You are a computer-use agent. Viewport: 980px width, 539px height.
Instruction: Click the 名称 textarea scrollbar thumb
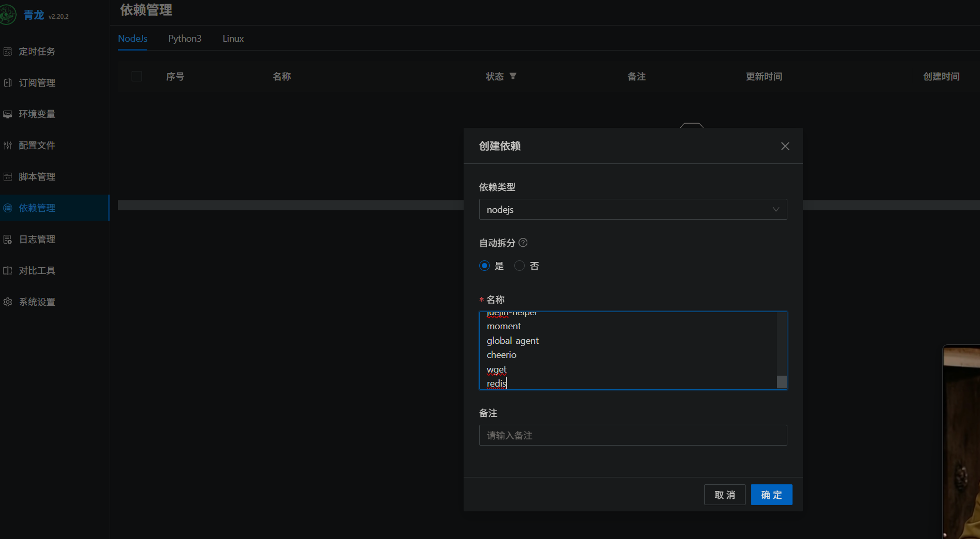[x=782, y=382]
